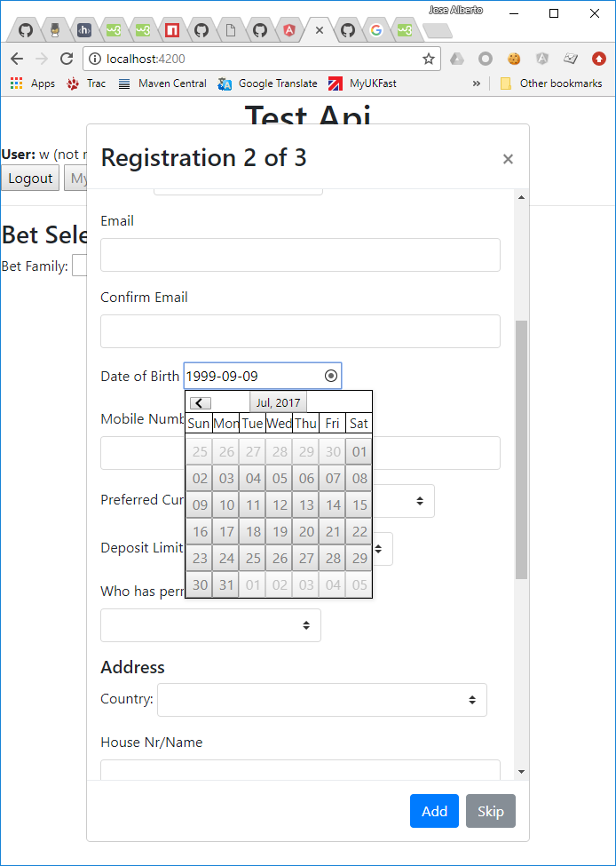Bookmark the page using the star icon
The height and width of the screenshot is (866, 616).
pyautogui.click(x=428, y=59)
